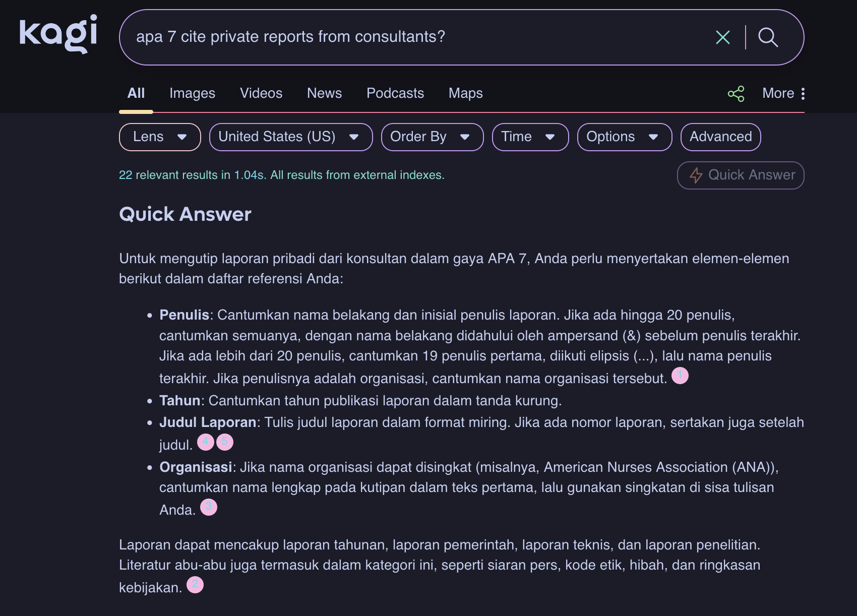857x616 pixels.
Task: Switch to the Videos tab
Action: pyautogui.click(x=261, y=93)
